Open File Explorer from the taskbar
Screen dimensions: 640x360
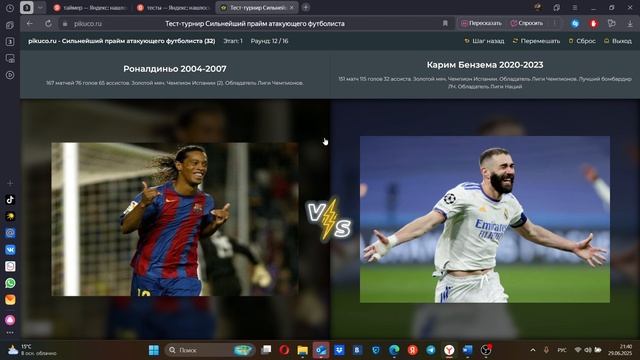[x=302, y=350]
